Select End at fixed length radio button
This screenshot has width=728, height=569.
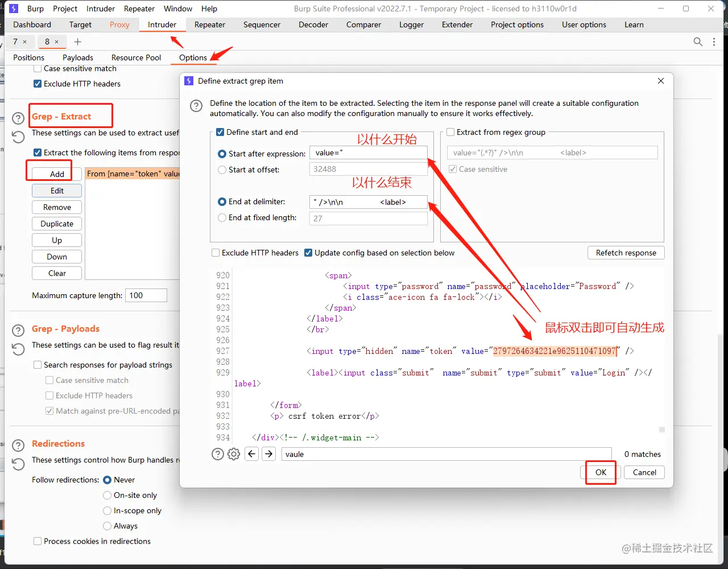click(x=222, y=217)
